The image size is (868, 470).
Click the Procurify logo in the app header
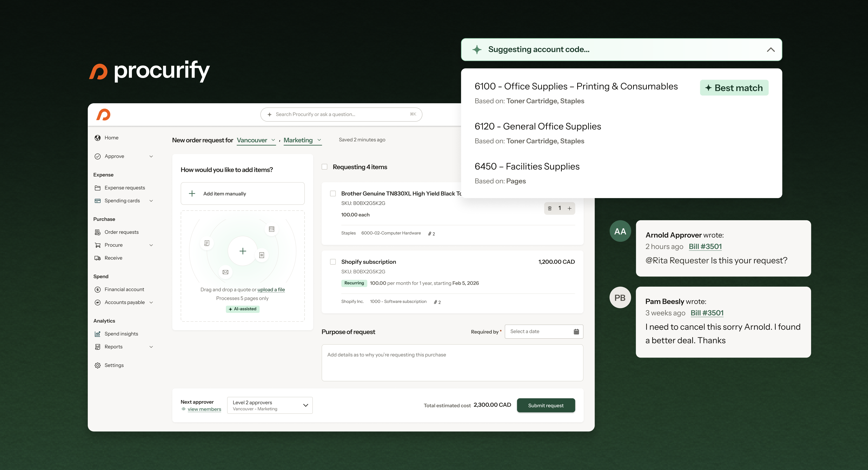tap(103, 115)
